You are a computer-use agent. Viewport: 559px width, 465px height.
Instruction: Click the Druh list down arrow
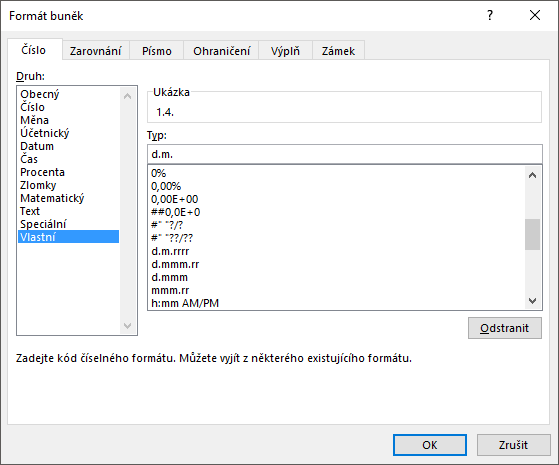[x=127, y=326]
